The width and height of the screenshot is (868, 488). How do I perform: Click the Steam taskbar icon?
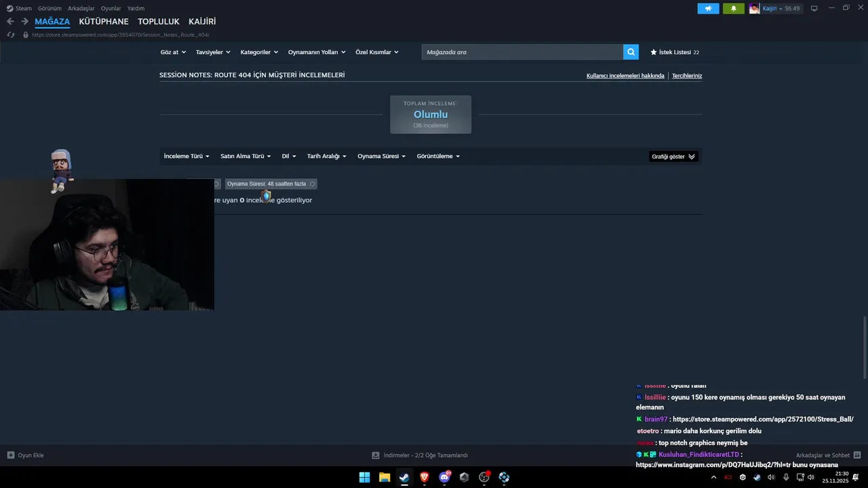click(x=404, y=477)
